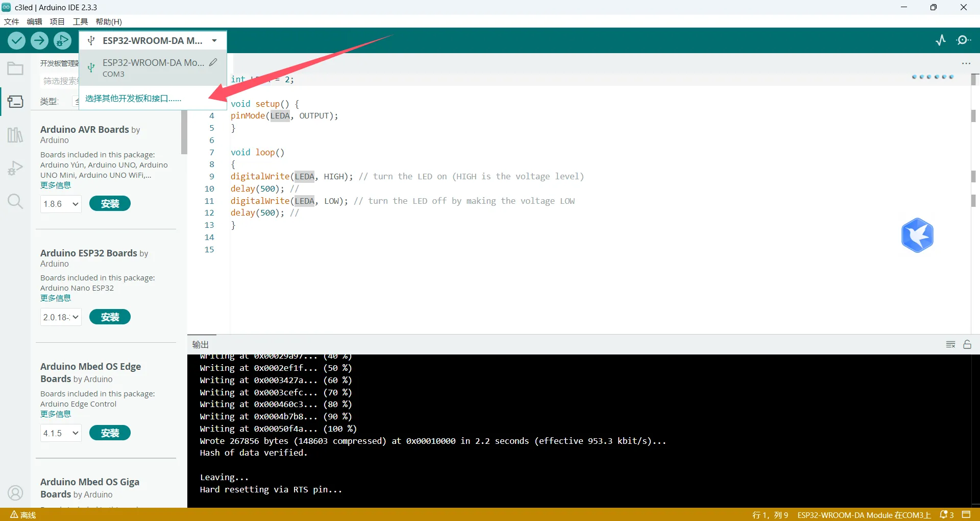Click 选择其他开发板和接口 link

pyautogui.click(x=133, y=98)
